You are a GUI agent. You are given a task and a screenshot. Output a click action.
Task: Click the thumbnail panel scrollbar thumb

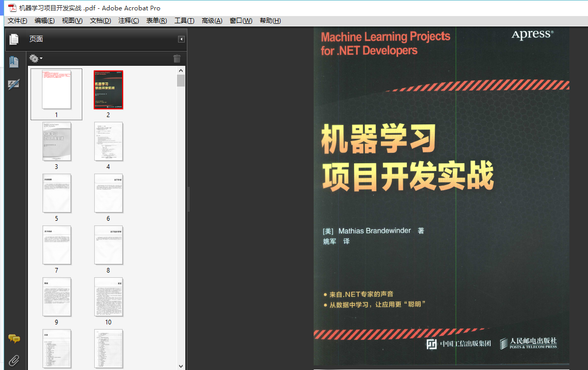click(181, 80)
